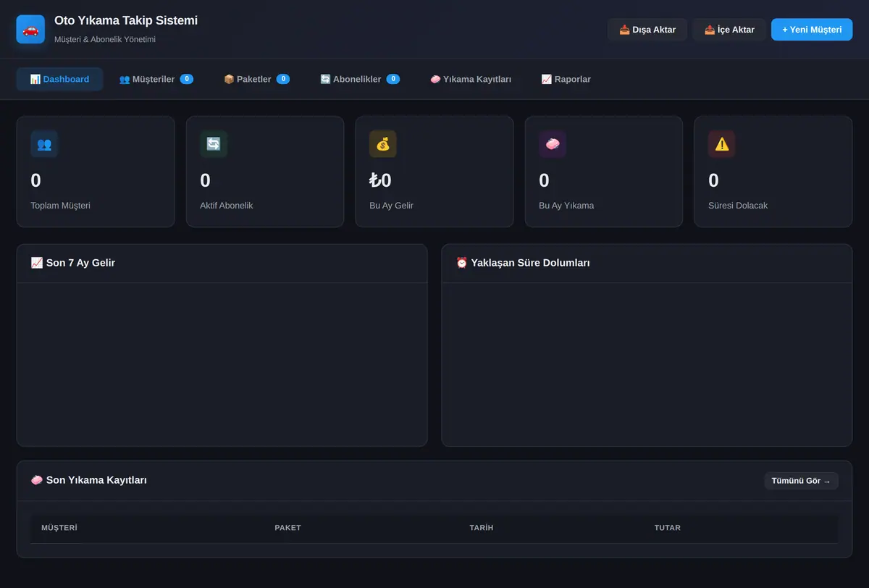Click the Toplam Müşteri people icon
Image resolution: width=869 pixels, height=588 pixels.
(44, 144)
